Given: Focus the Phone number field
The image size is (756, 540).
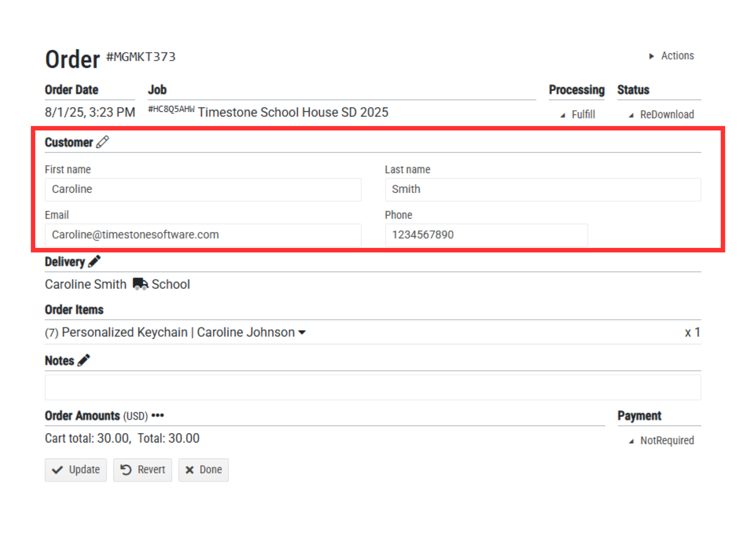Looking at the screenshot, I should [486, 235].
